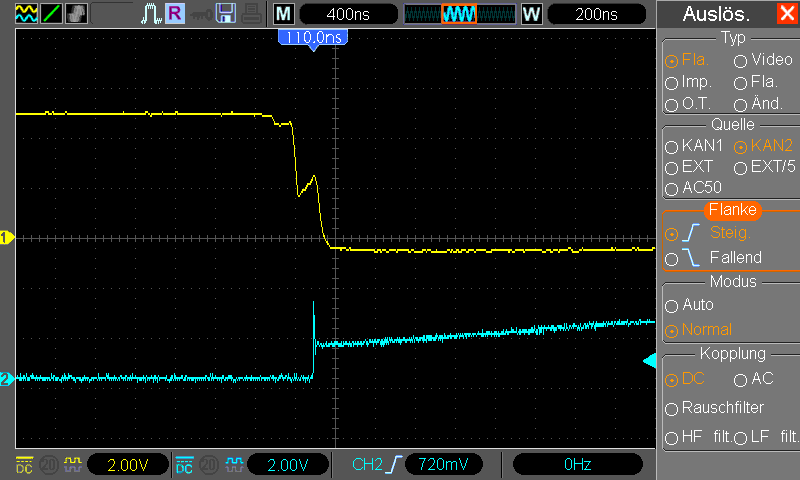Image resolution: width=800 pixels, height=480 pixels.
Task: Click the gray persistence waveform icon
Action: tap(76, 13)
